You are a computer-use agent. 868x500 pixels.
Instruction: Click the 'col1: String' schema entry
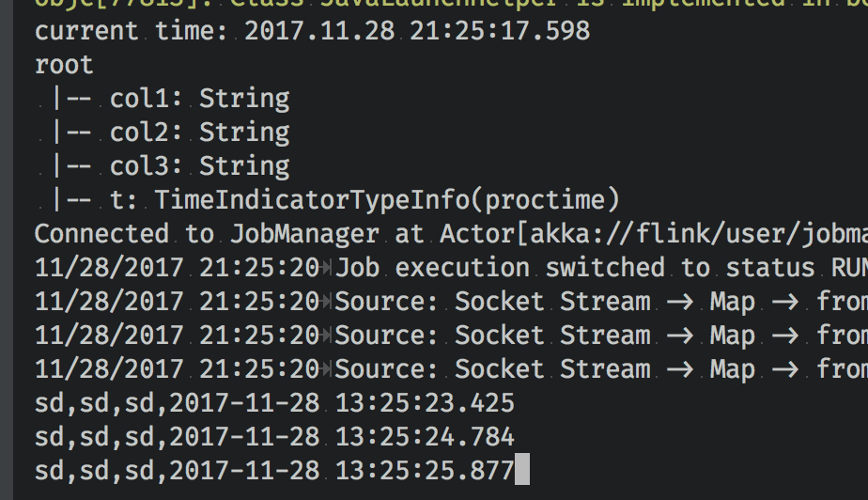(x=198, y=99)
